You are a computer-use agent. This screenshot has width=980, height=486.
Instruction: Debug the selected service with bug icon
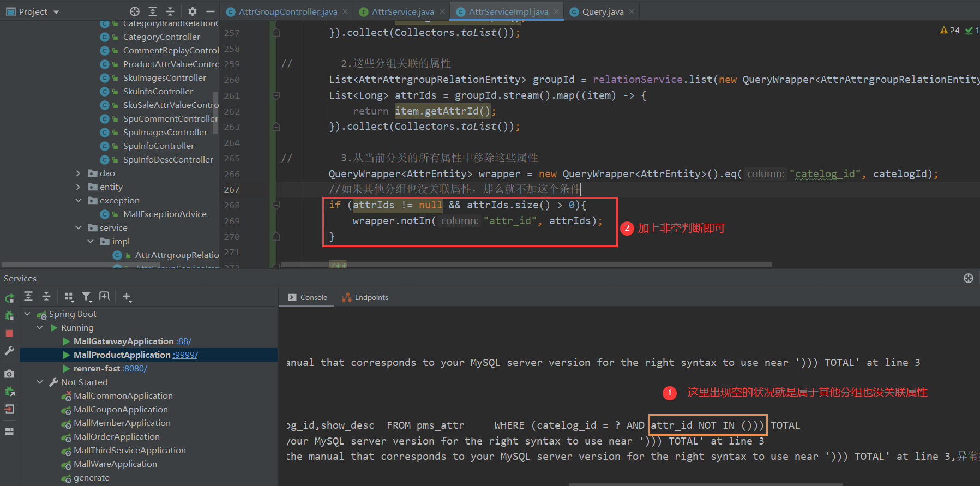[x=9, y=315]
